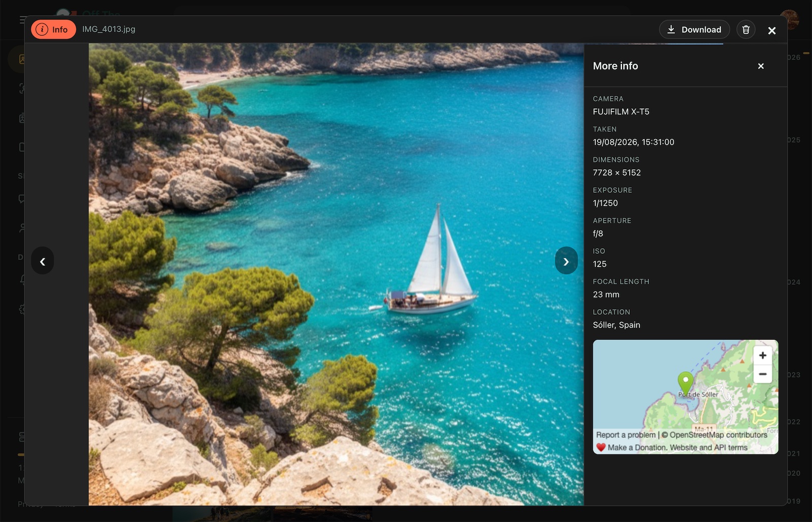
Task: Click the Port de Sóller map label
Action: 698,395
